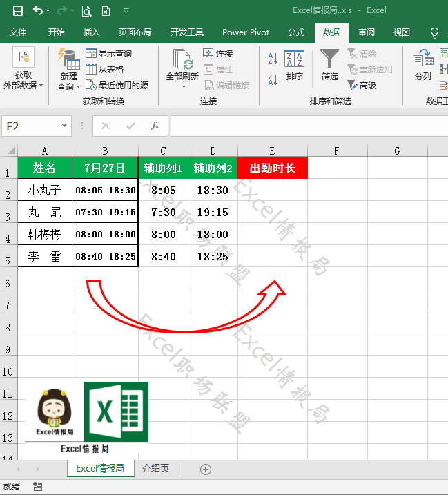Click the 辅助列2 header cell
The image size is (448, 495).
click(213, 168)
